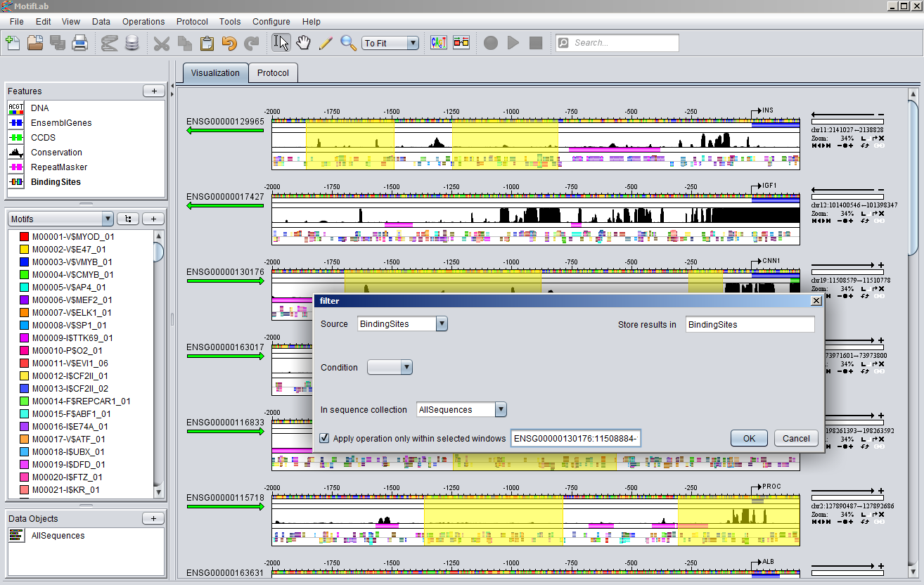Click the green swatch for M00004-V$CMYB_01
The image size is (924, 585).
tap(24, 275)
